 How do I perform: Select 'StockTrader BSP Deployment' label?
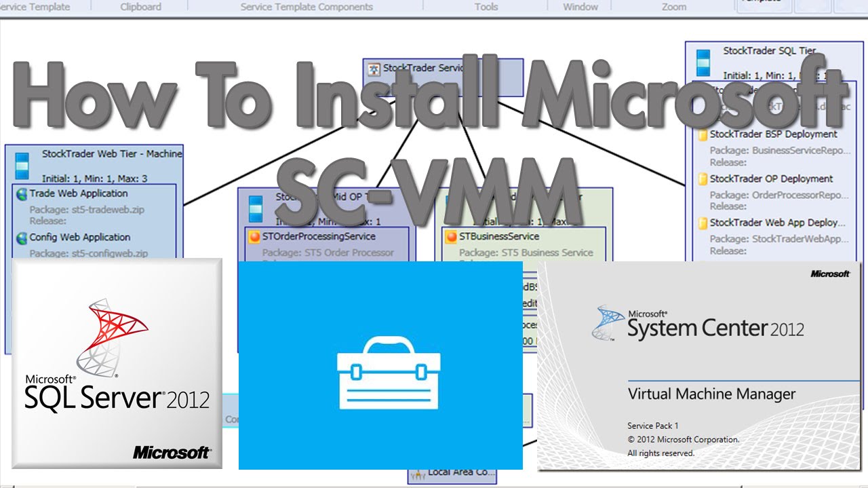click(x=774, y=134)
